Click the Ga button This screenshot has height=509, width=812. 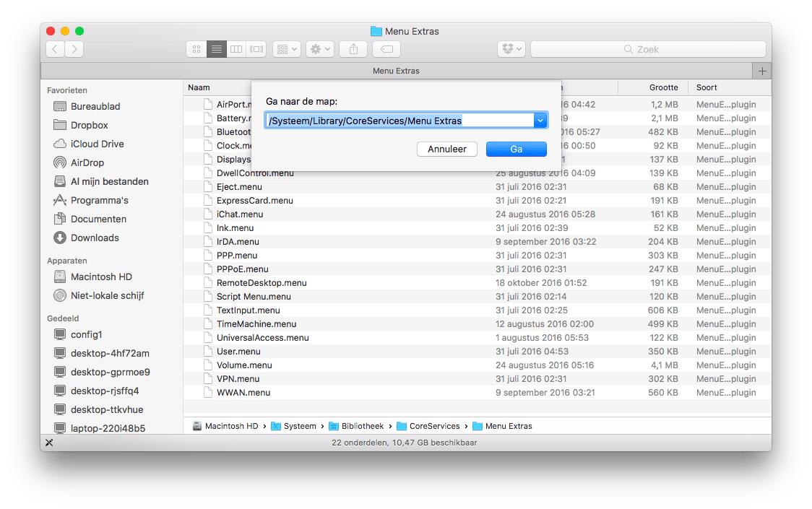(517, 149)
